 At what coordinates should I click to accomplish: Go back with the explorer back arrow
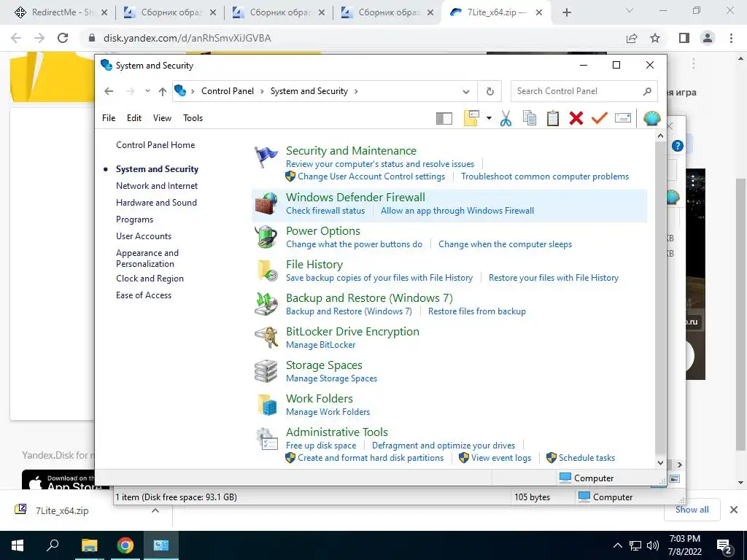[109, 91]
